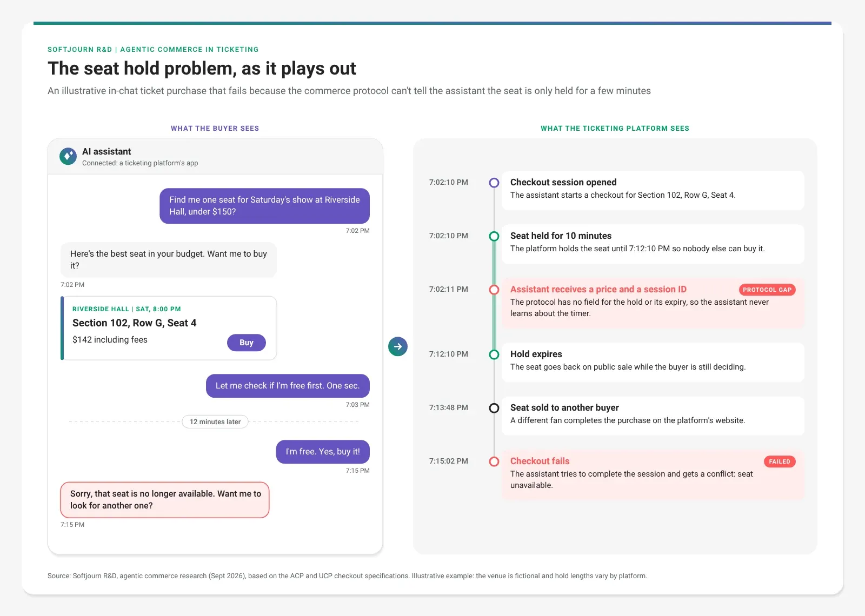The height and width of the screenshot is (616, 865).
Task: Click the '7:15:02 PM' timestamp
Action: pos(449,461)
